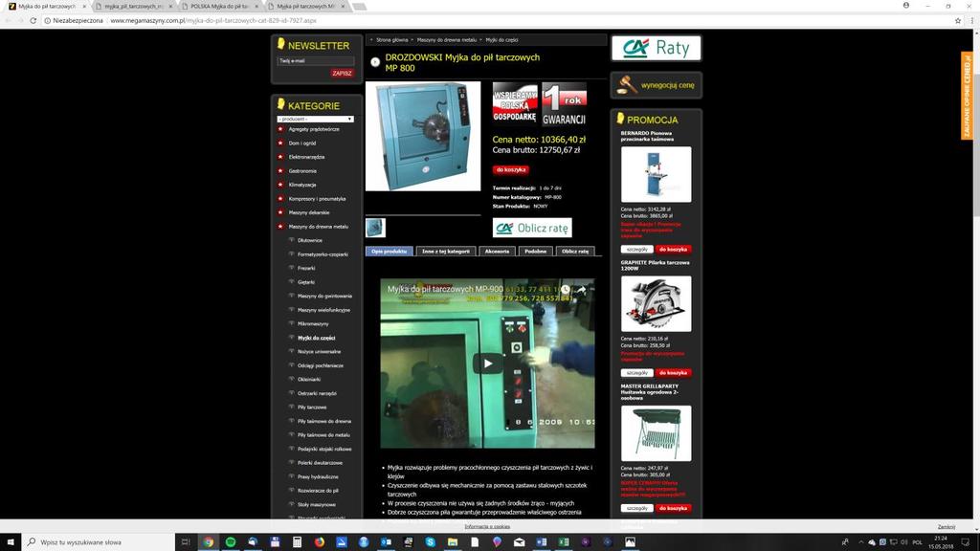Select the Myjki do części subcategory

point(316,338)
